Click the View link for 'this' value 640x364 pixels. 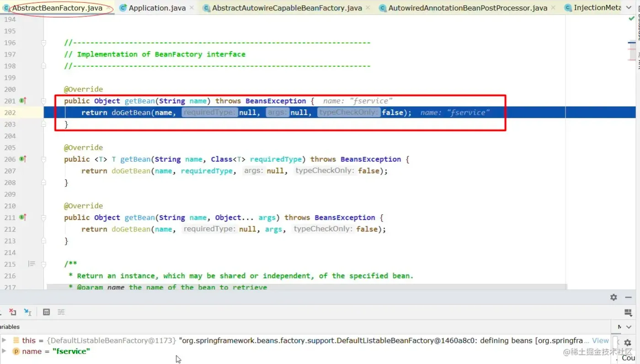pos(600,340)
